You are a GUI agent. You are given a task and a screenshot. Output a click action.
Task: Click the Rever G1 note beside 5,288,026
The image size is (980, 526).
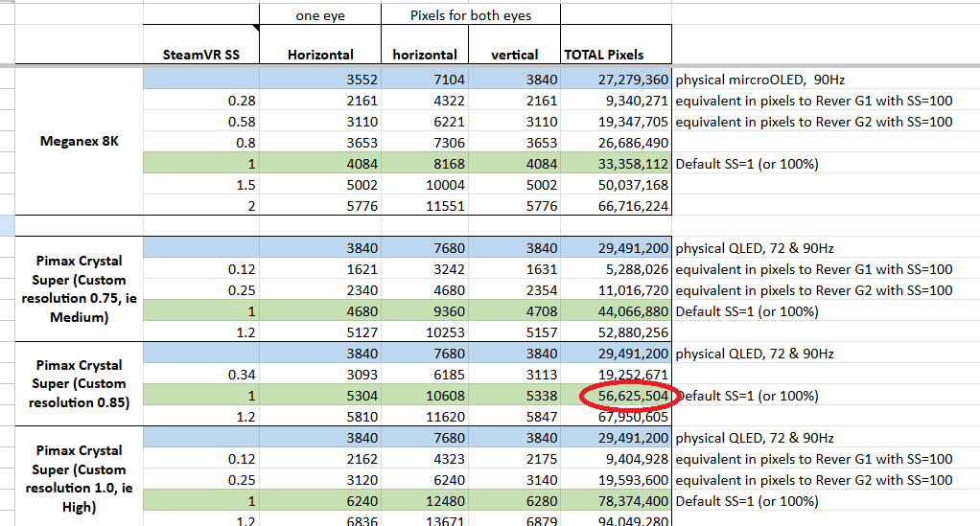(814, 269)
